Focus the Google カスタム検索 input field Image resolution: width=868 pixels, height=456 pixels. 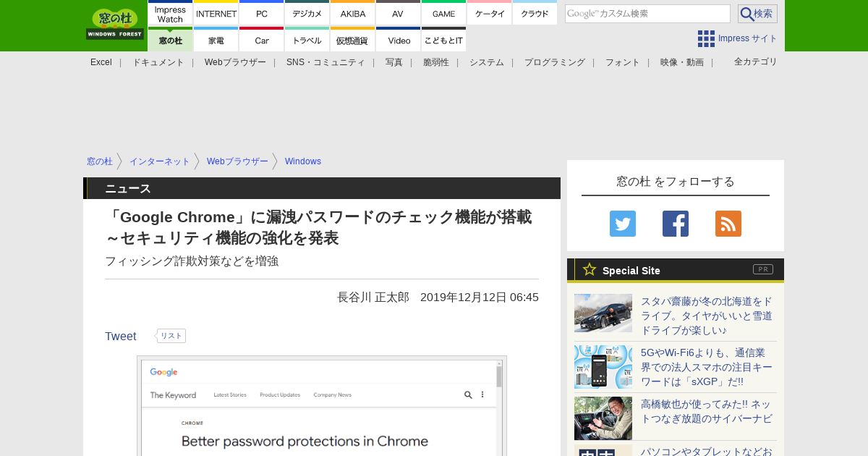tap(647, 14)
